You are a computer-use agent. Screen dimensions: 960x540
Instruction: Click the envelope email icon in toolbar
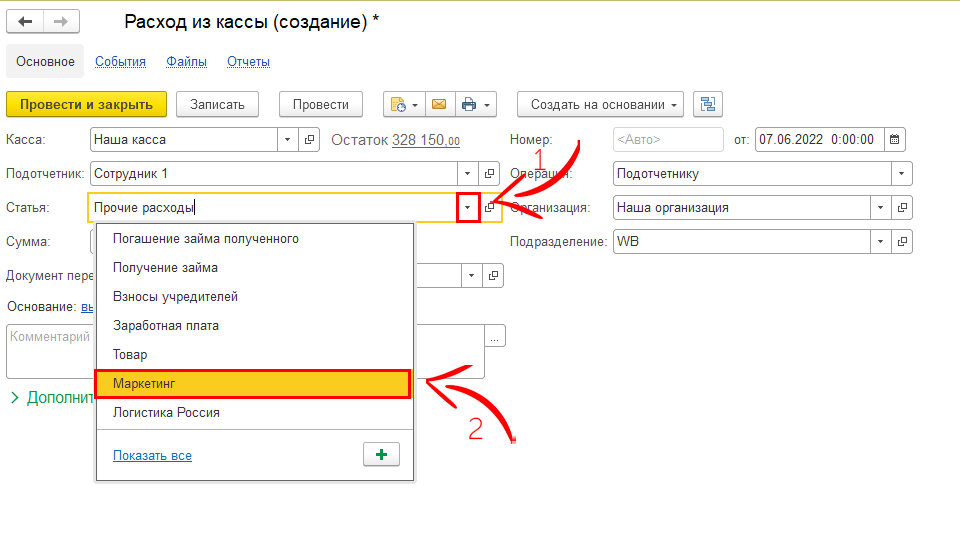pos(438,104)
